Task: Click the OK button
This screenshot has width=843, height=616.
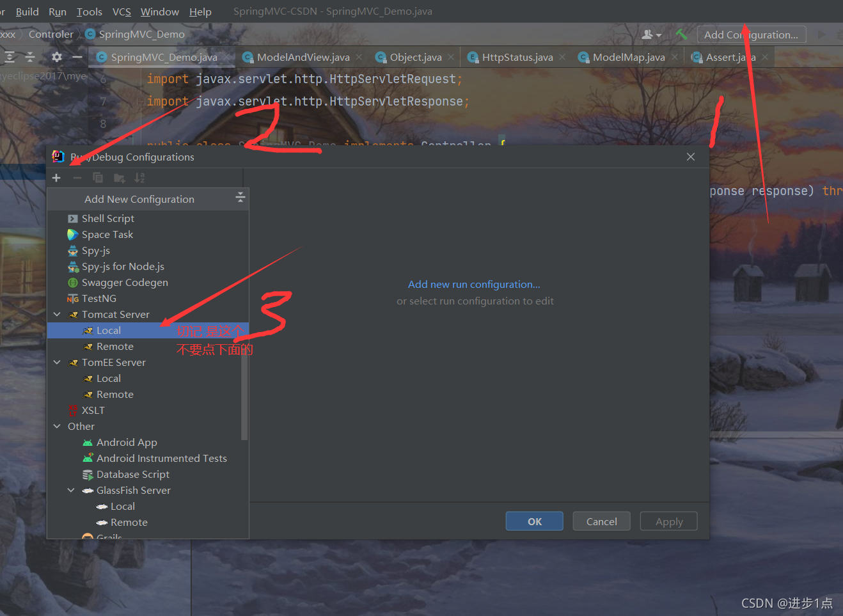Action: (535, 521)
